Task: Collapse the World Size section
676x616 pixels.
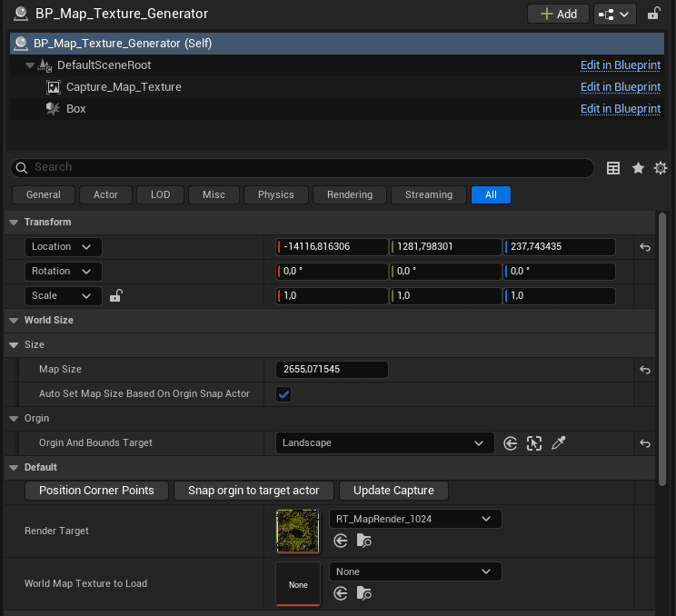Action: 14,321
